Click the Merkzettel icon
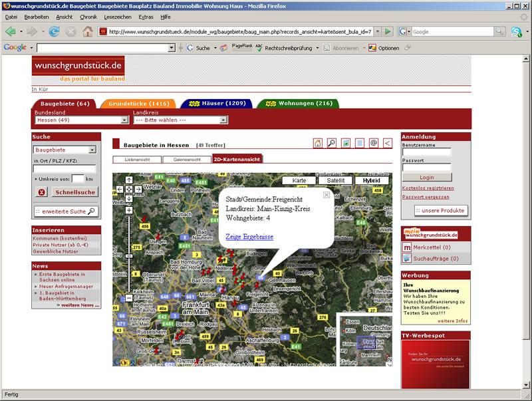This screenshot has height=401, width=532. [x=407, y=247]
